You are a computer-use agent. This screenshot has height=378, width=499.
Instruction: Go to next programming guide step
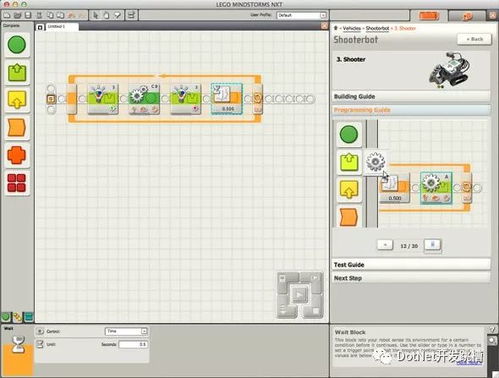[x=432, y=245]
